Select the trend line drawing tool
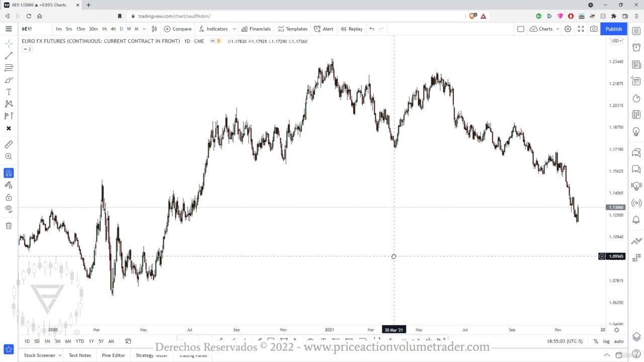 point(9,56)
